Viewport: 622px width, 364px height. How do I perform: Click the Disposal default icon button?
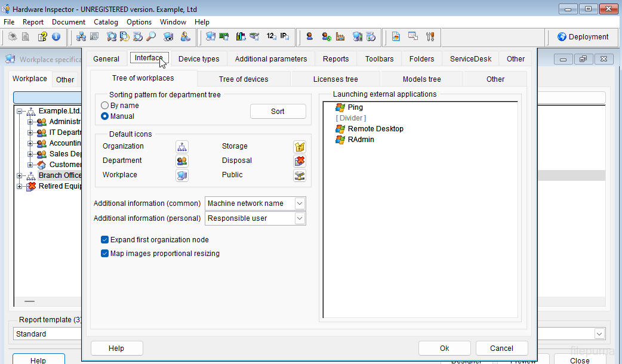point(300,161)
